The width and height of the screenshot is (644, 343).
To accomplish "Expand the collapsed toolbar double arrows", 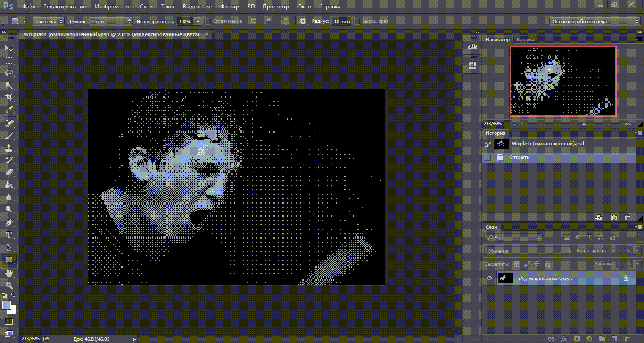I will tap(4, 32).
